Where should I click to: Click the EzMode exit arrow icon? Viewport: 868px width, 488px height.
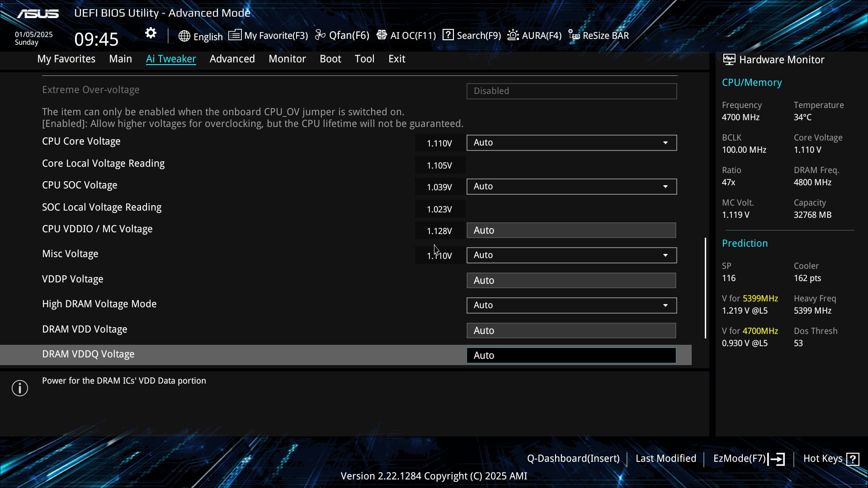pyautogui.click(x=776, y=459)
